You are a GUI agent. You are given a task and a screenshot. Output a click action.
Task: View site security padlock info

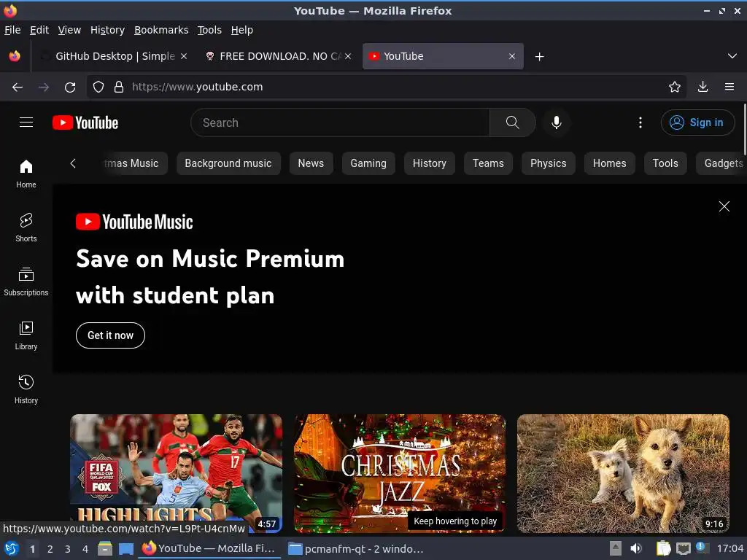pos(119,87)
